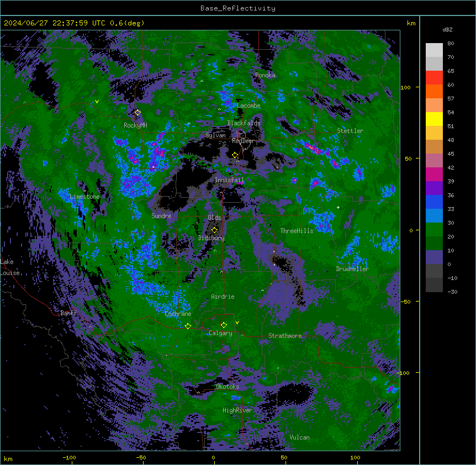Click the Base_Reflectivity title text

[238, 8]
